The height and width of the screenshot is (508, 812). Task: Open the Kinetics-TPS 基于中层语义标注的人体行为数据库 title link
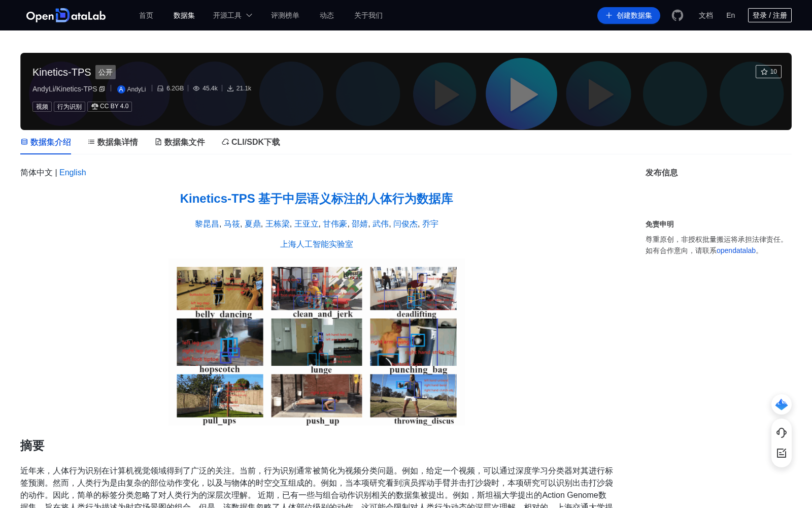click(317, 199)
